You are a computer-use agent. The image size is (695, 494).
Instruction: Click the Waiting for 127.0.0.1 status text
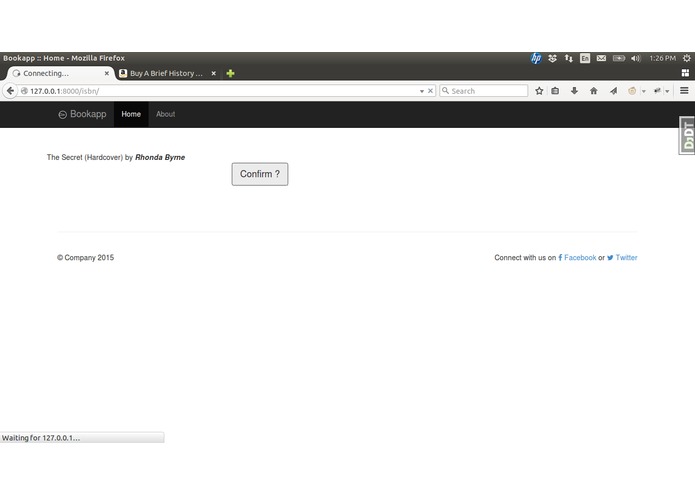[41, 438]
